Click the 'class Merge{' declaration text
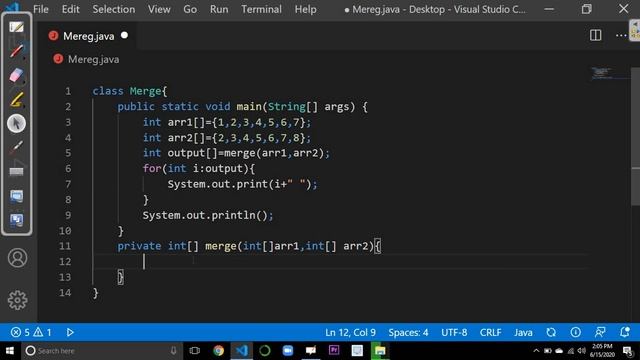 (130, 91)
